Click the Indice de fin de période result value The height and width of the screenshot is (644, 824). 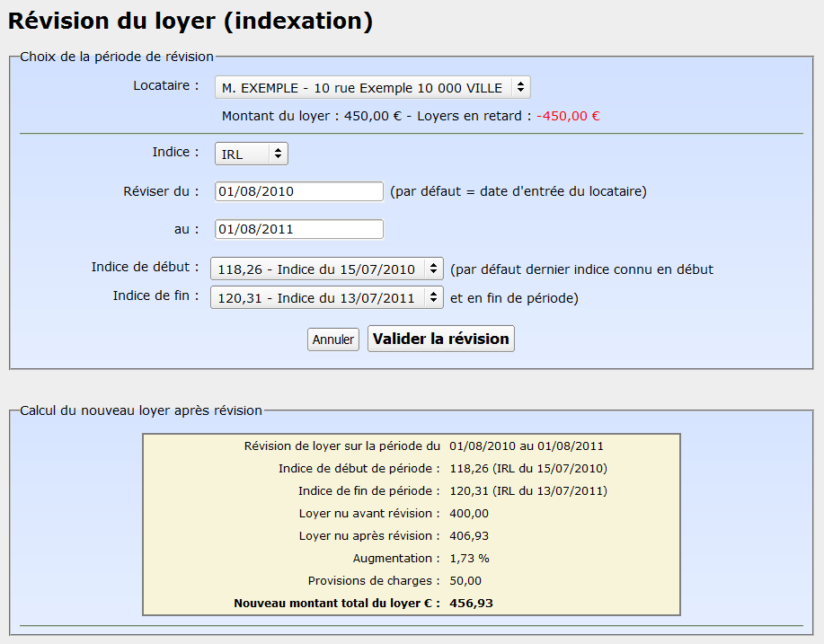click(527, 491)
